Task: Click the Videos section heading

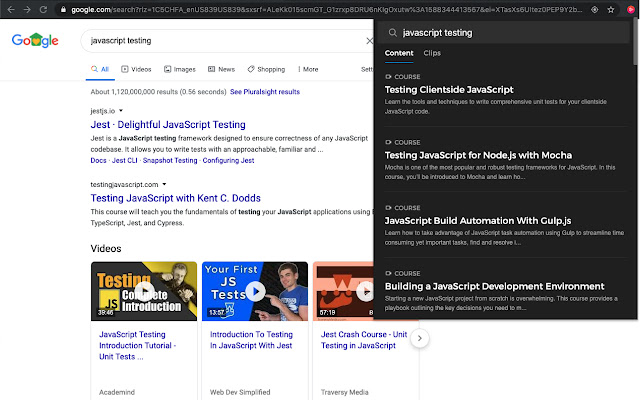Action: pyautogui.click(x=106, y=249)
